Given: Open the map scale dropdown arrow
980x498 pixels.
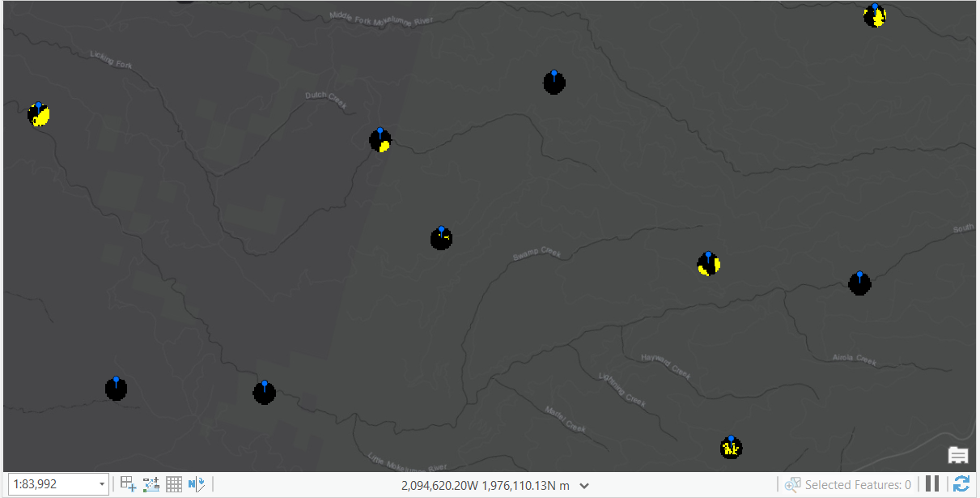Looking at the screenshot, I should (x=102, y=485).
